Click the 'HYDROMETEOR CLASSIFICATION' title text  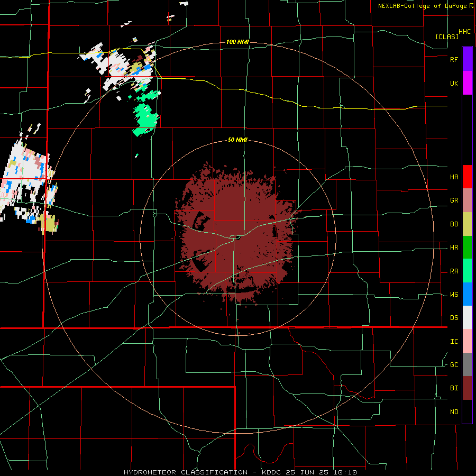click(x=186, y=472)
